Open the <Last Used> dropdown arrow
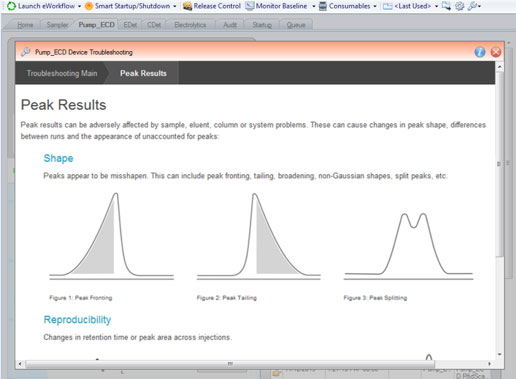Image resolution: width=516 pixels, height=379 pixels. click(436, 6)
